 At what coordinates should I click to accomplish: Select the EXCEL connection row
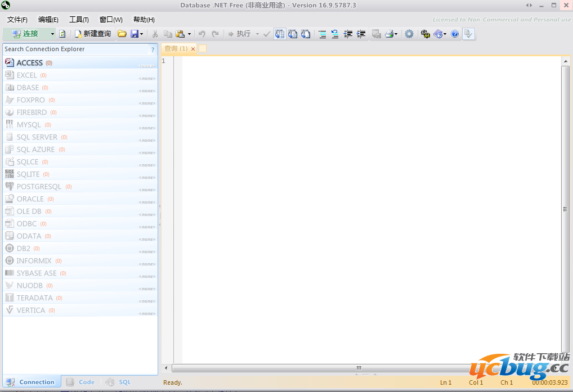coord(80,75)
